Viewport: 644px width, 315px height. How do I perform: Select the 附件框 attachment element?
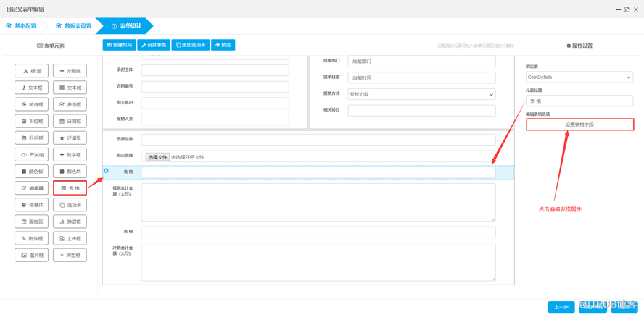[x=32, y=238]
